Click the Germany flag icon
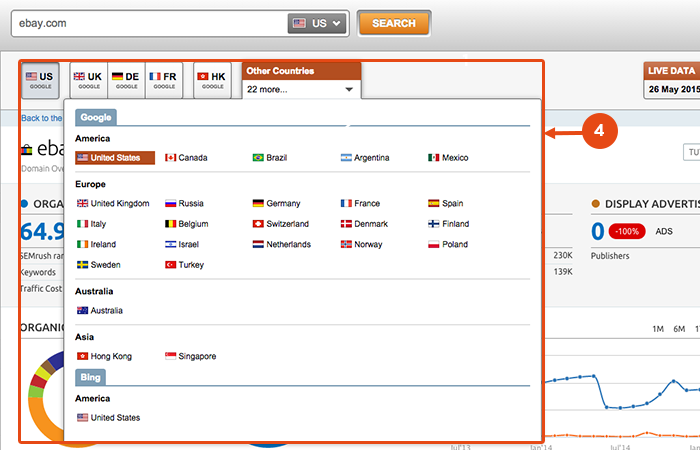 click(x=258, y=203)
